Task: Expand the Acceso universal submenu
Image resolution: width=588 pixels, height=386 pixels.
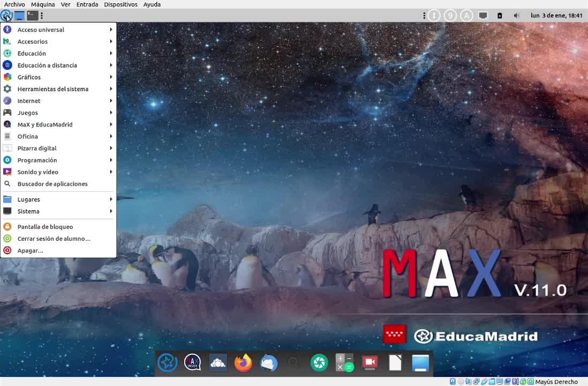Action: click(58, 29)
